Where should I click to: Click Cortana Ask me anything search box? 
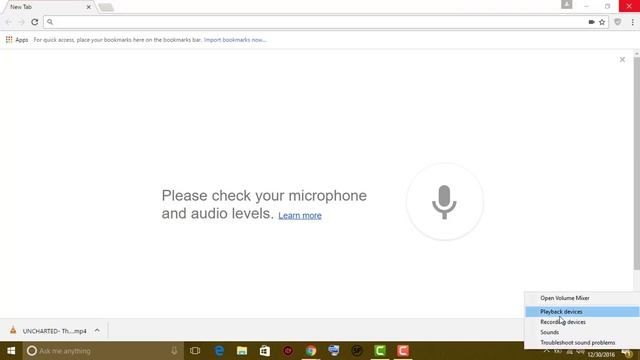[102, 351]
